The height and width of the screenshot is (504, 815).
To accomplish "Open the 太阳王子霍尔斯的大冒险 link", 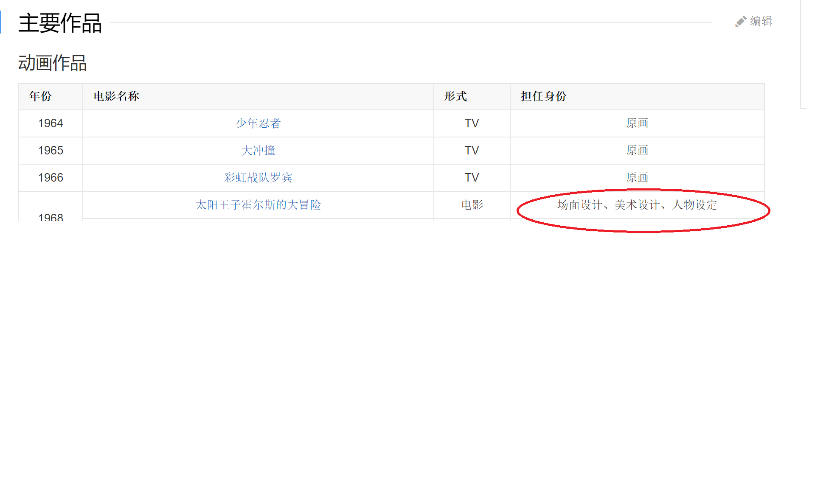I will (x=258, y=205).
